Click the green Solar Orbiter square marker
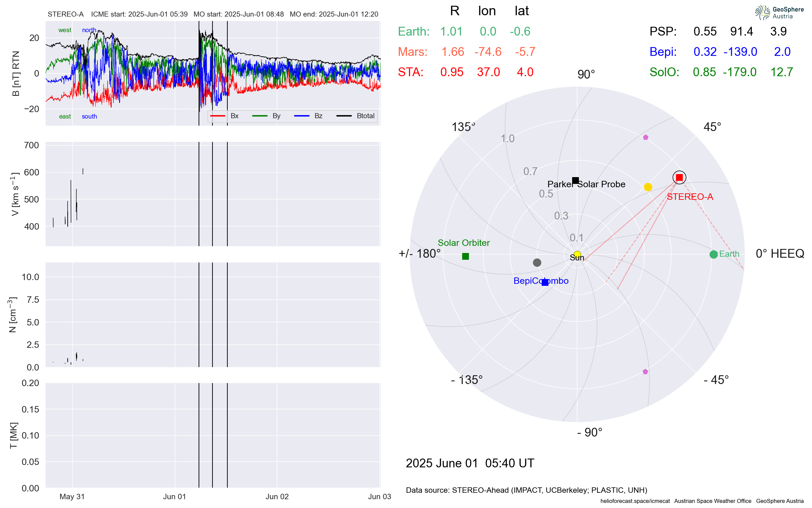This screenshot has height=508, width=812. click(x=466, y=256)
